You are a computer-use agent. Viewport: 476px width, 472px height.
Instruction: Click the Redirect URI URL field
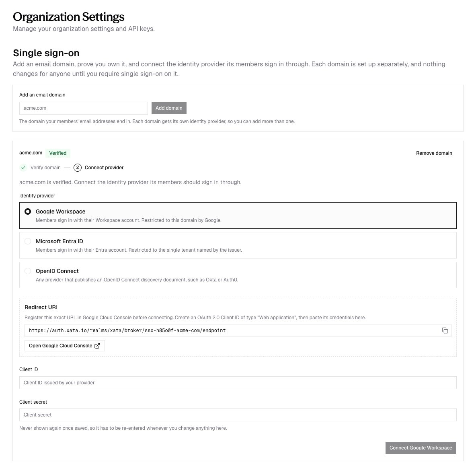point(238,330)
